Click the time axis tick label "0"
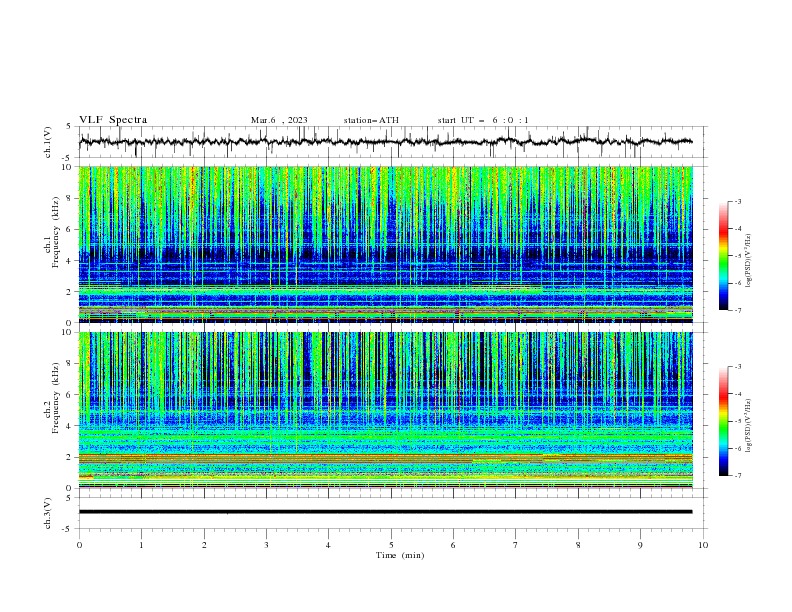792x612 pixels. click(x=79, y=545)
